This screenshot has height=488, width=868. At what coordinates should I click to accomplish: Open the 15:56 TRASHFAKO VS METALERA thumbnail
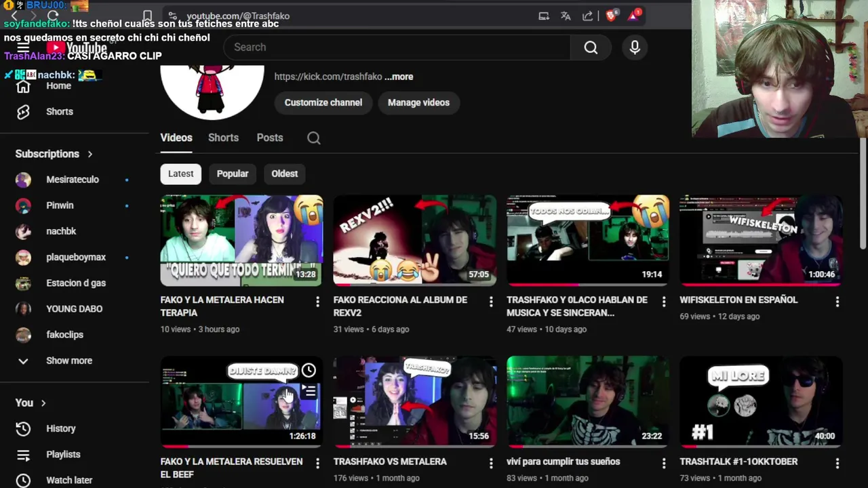414,402
